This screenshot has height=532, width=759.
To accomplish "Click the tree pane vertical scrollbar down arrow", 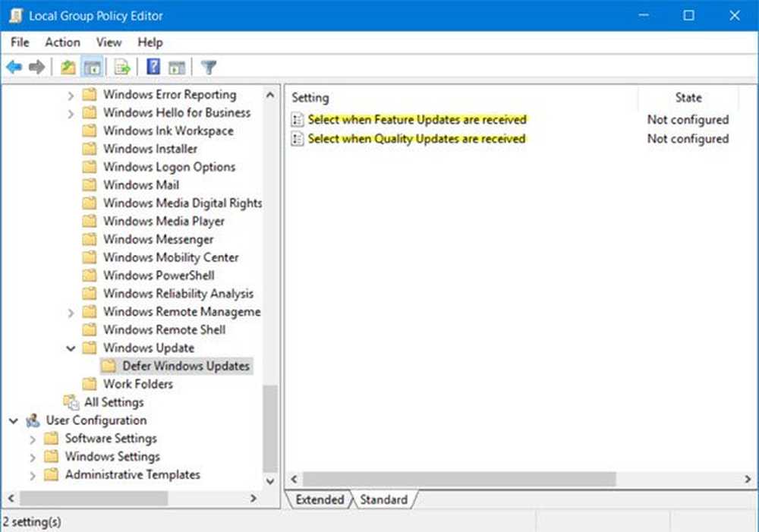I will [x=270, y=480].
